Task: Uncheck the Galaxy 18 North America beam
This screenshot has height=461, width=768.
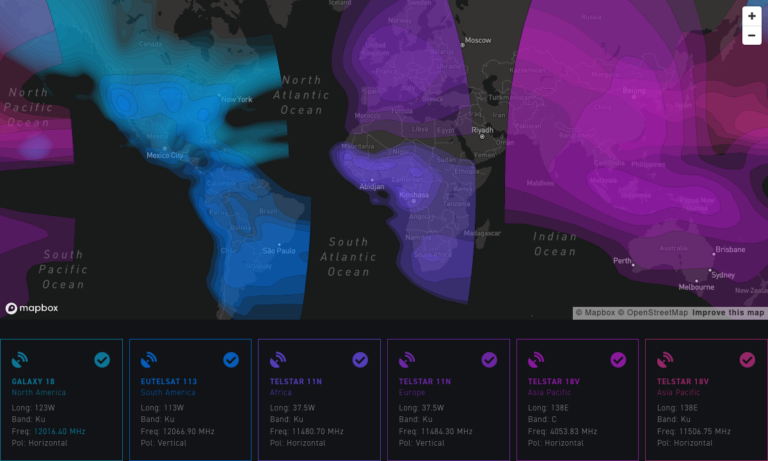Action: pyautogui.click(x=102, y=360)
